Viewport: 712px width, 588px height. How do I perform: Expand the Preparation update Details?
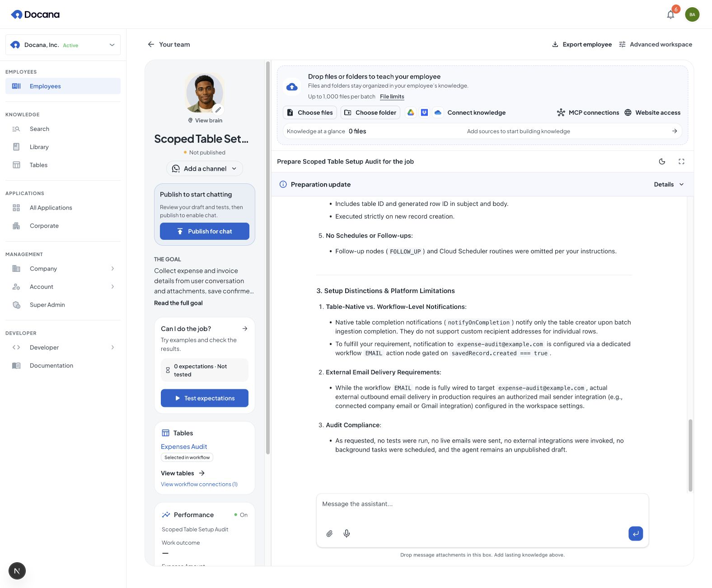(x=669, y=184)
